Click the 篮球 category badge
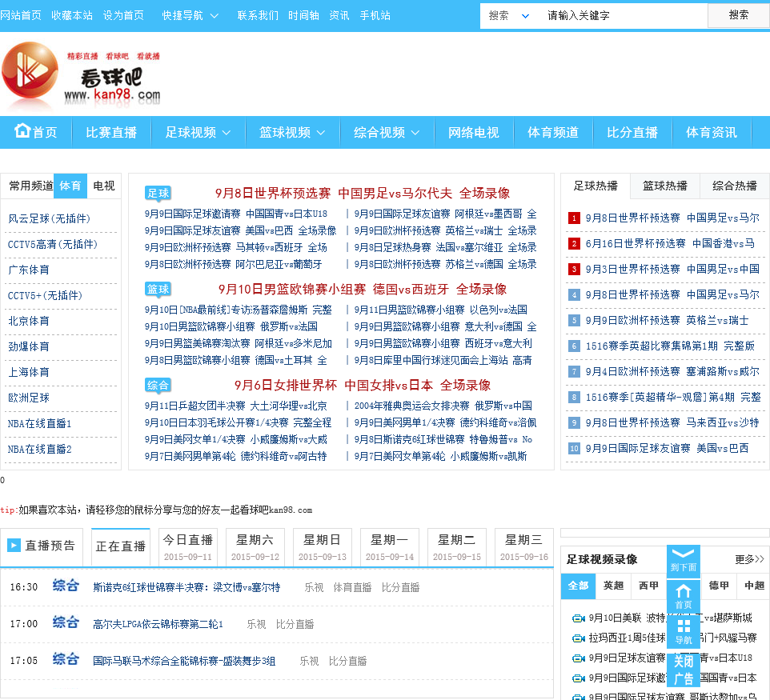The height and width of the screenshot is (700, 770). (x=158, y=289)
